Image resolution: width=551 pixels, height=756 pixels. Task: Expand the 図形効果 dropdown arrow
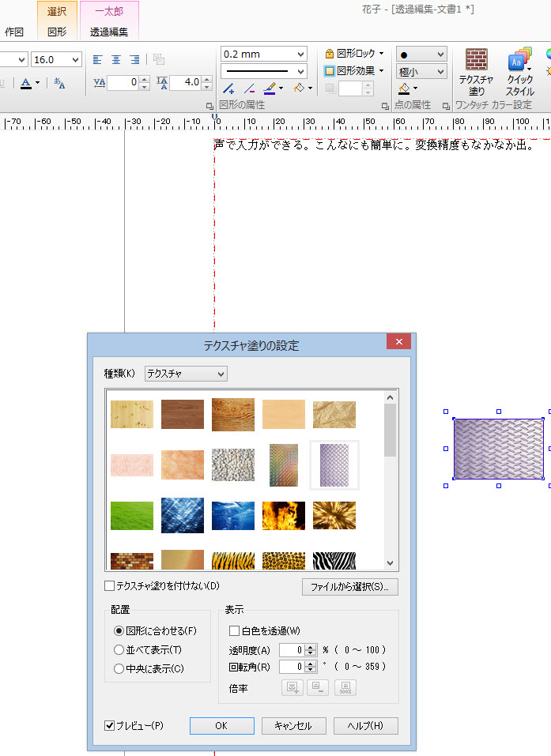click(x=381, y=71)
